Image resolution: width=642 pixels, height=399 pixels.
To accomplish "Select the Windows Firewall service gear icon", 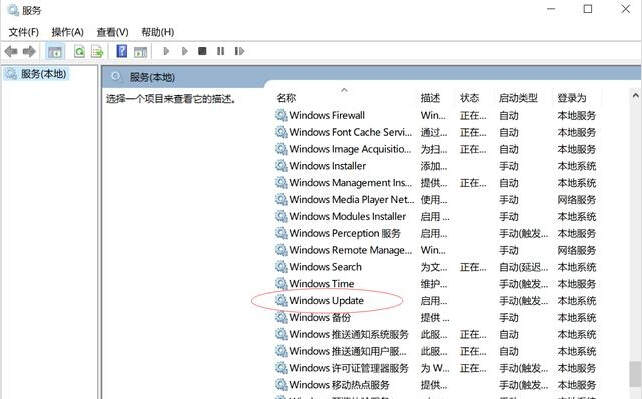I will pos(281,115).
